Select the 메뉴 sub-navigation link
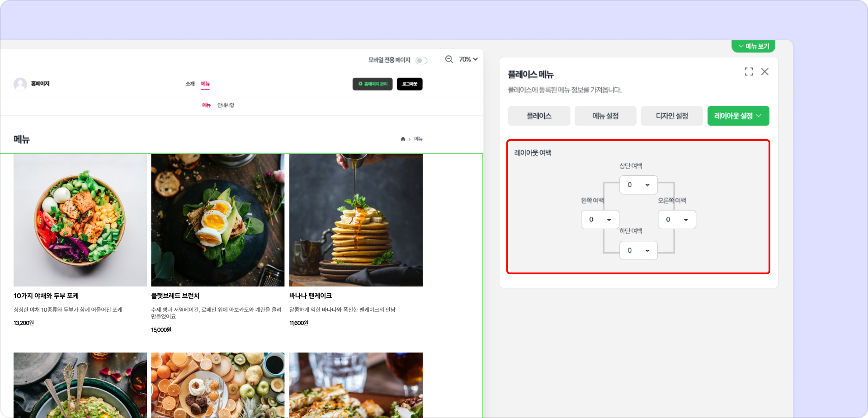 point(206,105)
